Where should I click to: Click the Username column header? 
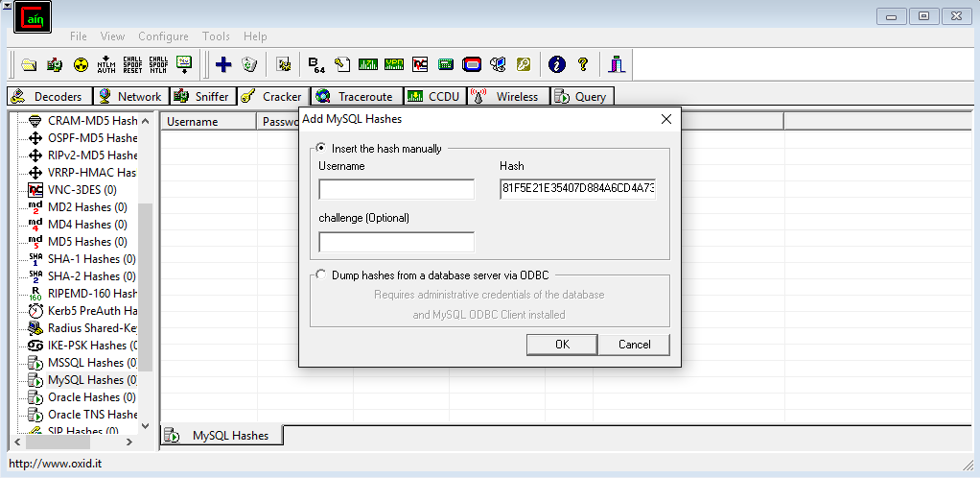pyautogui.click(x=209, y=121)
